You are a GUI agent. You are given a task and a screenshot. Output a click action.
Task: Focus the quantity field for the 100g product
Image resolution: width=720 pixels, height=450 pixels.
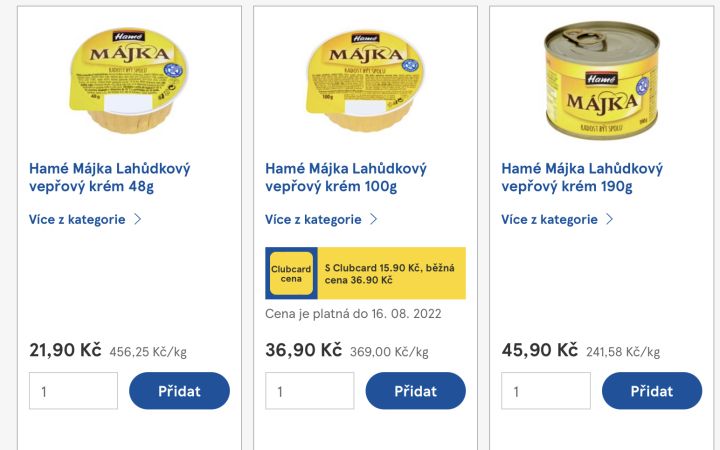[x=309, y=391]
